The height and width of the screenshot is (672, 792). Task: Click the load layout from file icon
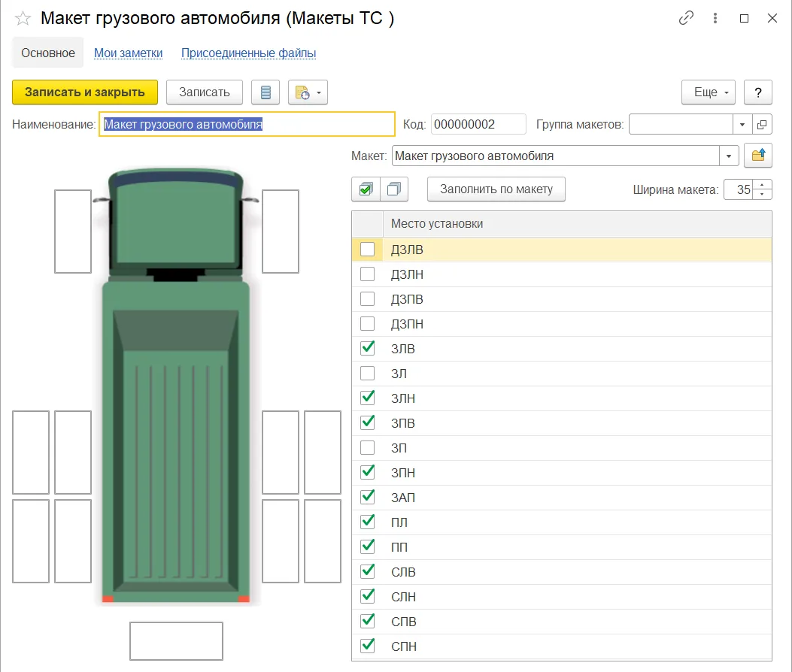pyautogui.click(x=758, y=156)
